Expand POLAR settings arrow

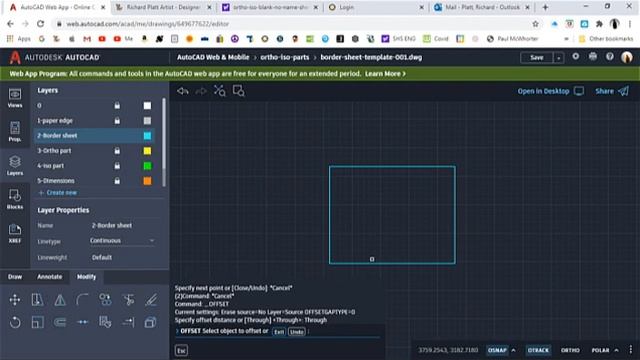[x=616, y=350]
